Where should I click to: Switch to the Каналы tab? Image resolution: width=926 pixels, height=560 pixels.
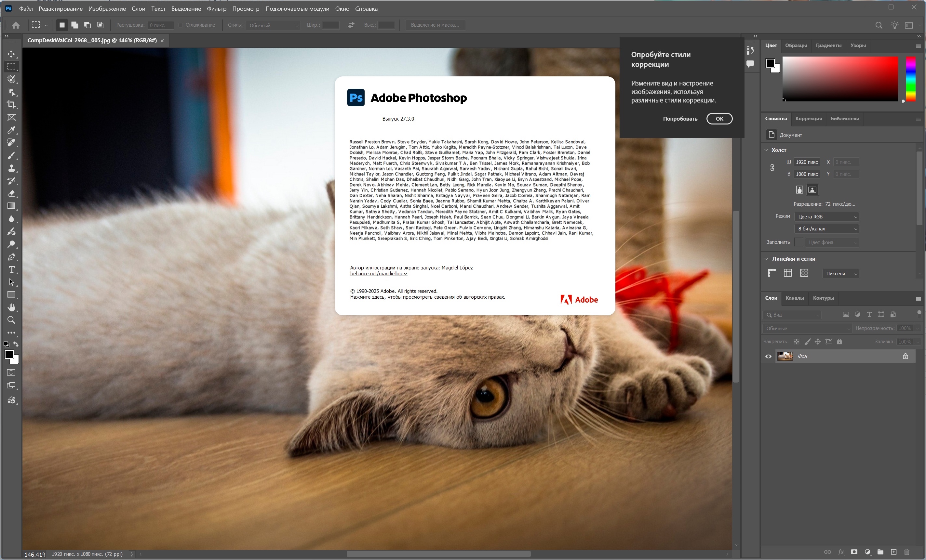click(x=795, y=298)
